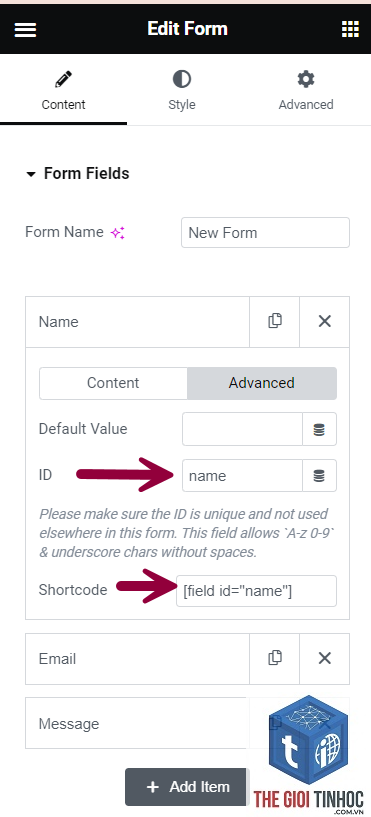Remove the Name field
Screen dimensions: 371x817
[x=325, y=322]
